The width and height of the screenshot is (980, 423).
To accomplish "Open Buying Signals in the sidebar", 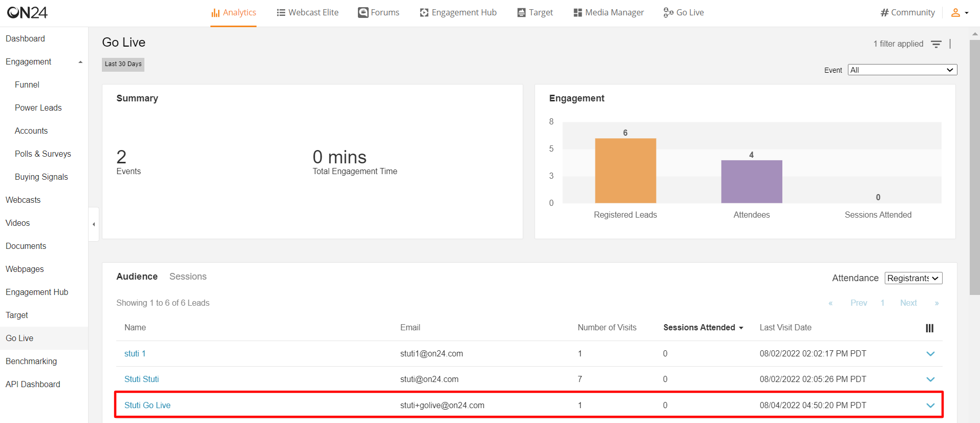I will [41, 177].
